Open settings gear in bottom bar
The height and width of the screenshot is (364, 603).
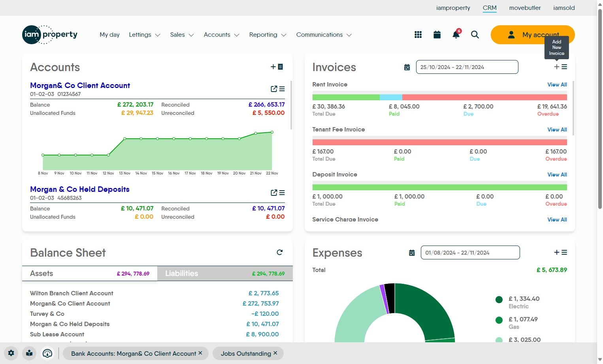11,353
